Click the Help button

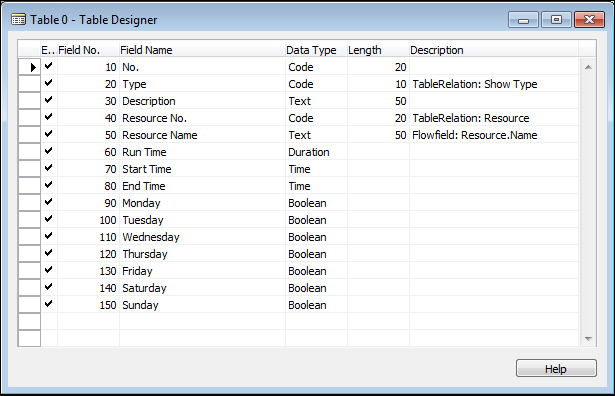[556, 368]
